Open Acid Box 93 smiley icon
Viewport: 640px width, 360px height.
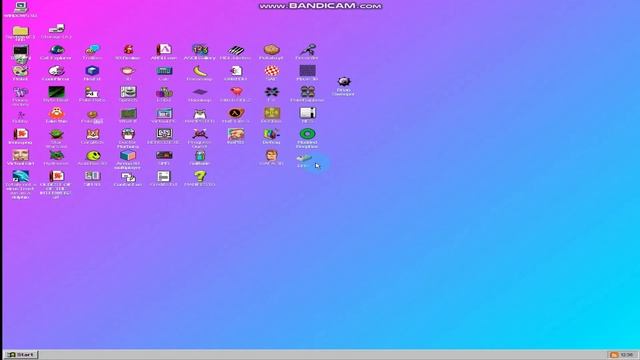pyautogui.click(x=93, y=156)
